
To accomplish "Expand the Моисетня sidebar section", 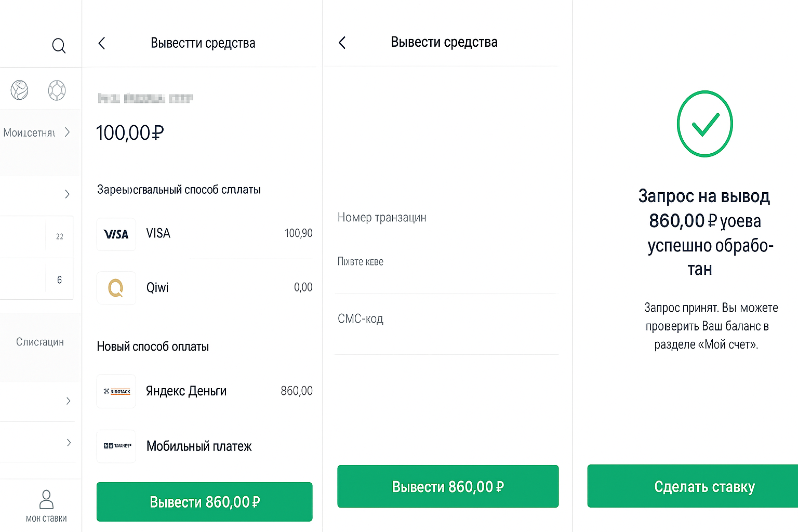I will click(x=36, y=132).
